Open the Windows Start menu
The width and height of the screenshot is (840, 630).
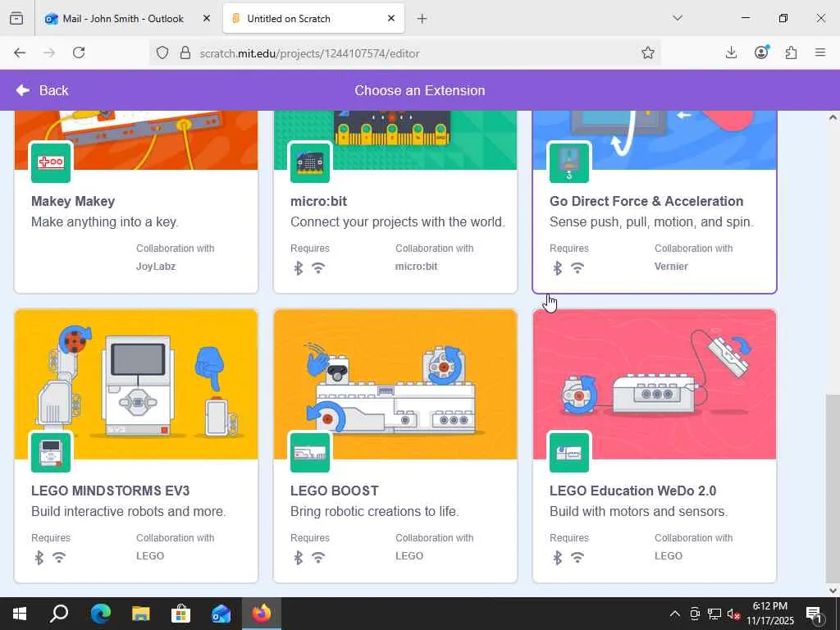(x=20, y=614)
